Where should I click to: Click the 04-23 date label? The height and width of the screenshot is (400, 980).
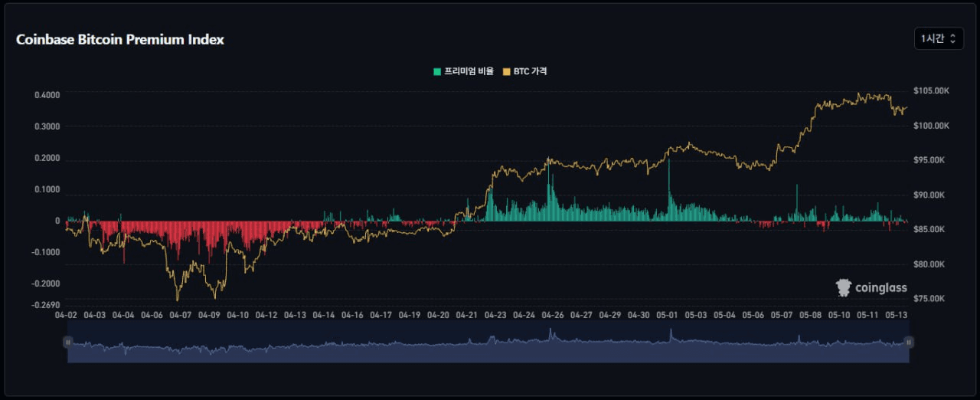[x=495, y=315]
